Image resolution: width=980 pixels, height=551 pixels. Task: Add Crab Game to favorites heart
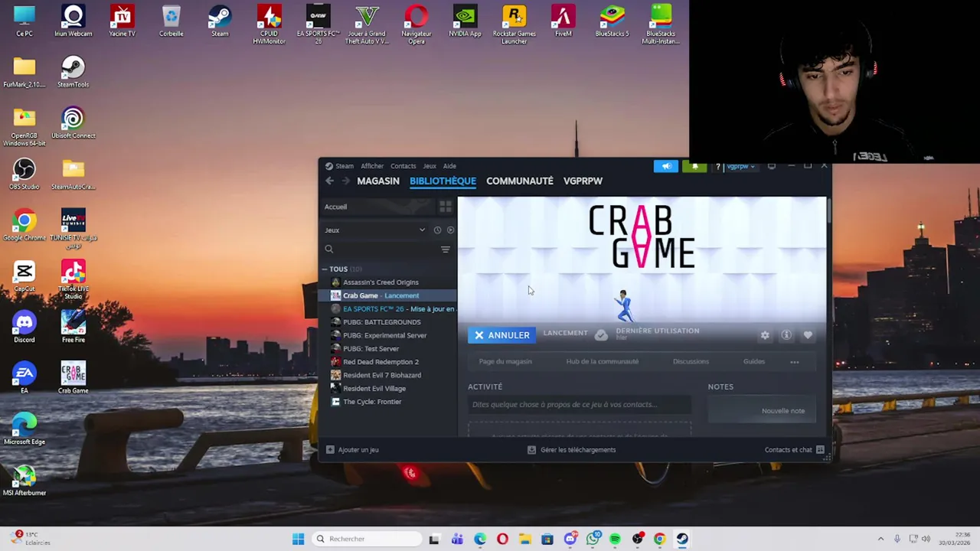808,335
